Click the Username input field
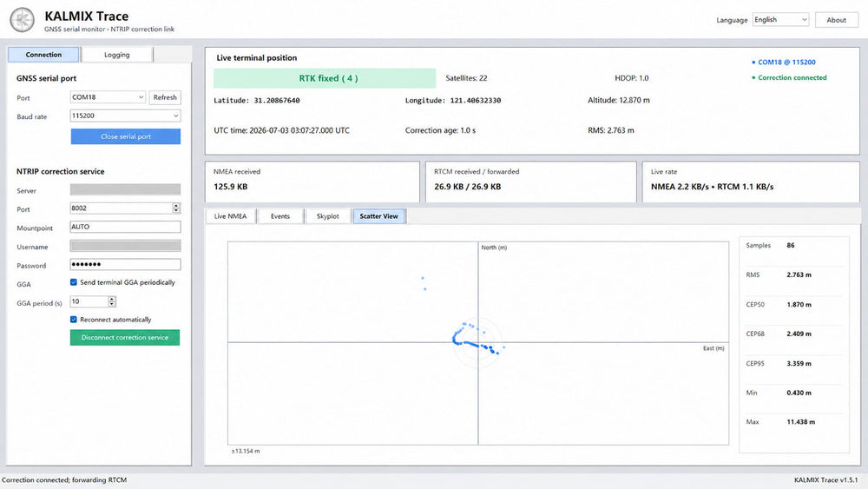868x489 pixels. coord(126,246)
